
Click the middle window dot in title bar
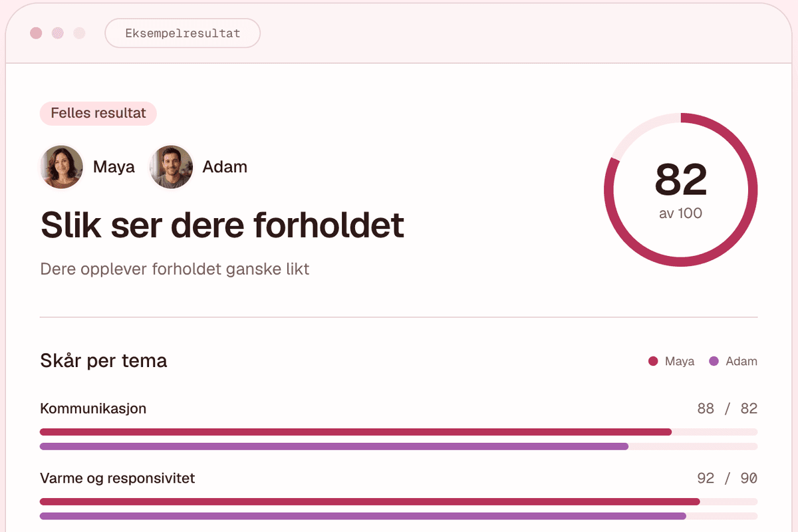pos(58,33)
